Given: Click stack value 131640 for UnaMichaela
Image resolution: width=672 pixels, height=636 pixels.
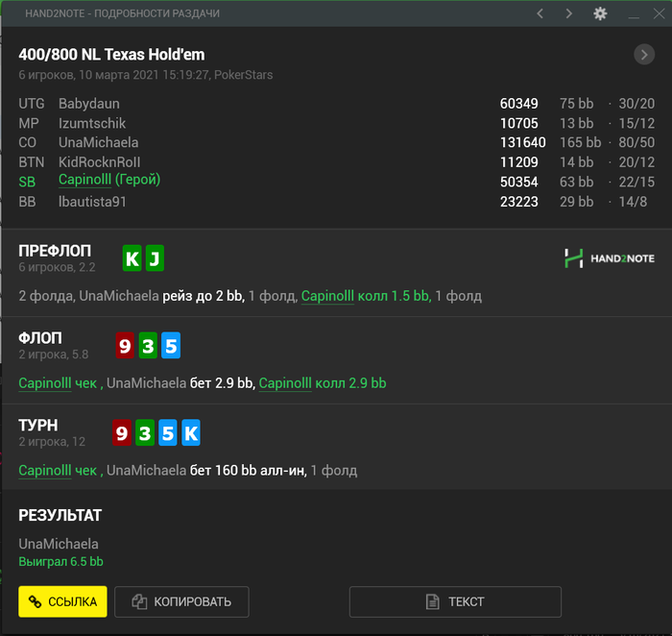Looking at the screenshot, I should pyautogui.click(x=523, y=143).
